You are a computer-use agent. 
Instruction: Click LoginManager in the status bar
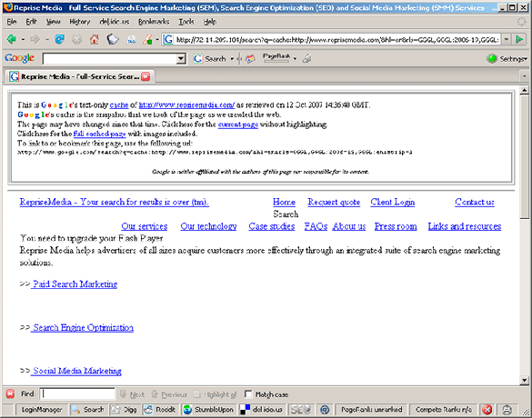point(42,410)
